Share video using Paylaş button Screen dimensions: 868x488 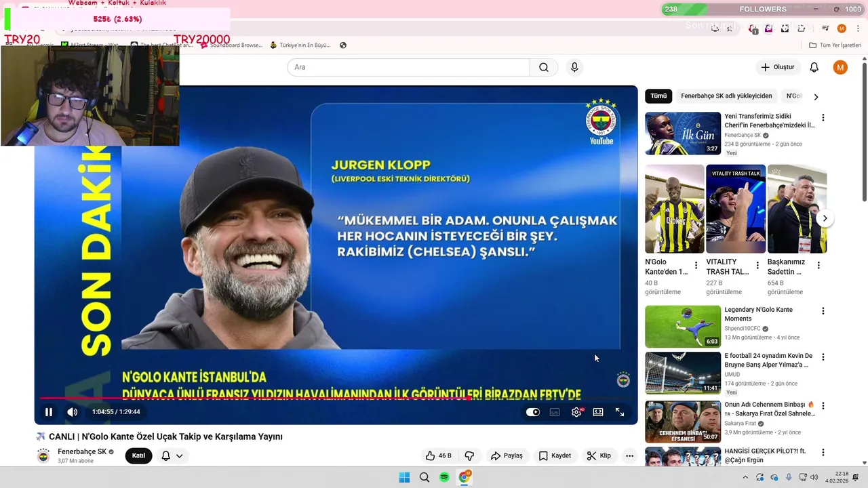click(507, 455)
